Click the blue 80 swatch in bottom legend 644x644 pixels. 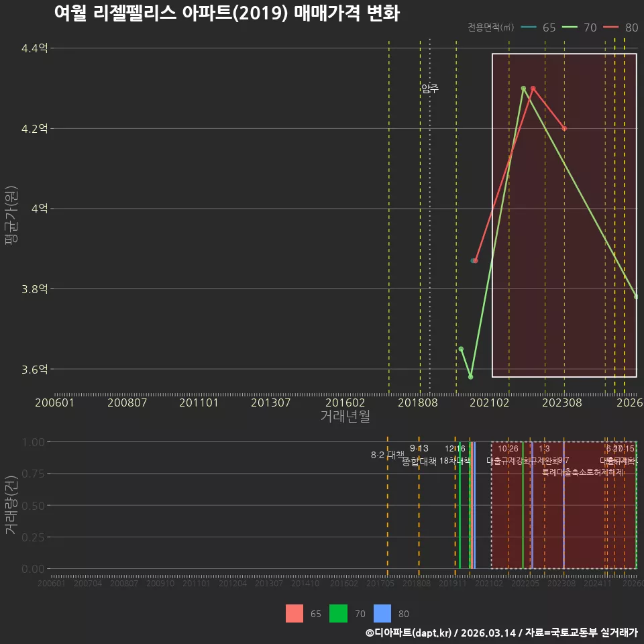(x=382, y=613)
